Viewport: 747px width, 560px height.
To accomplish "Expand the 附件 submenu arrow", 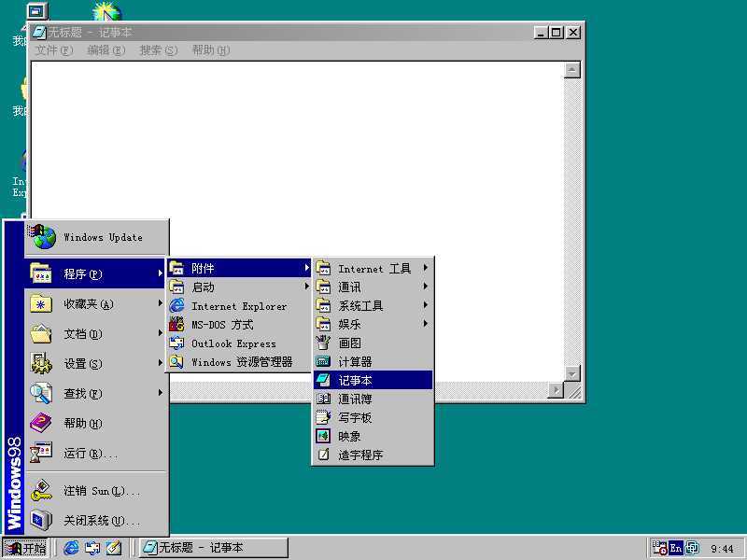I will 307,268.
